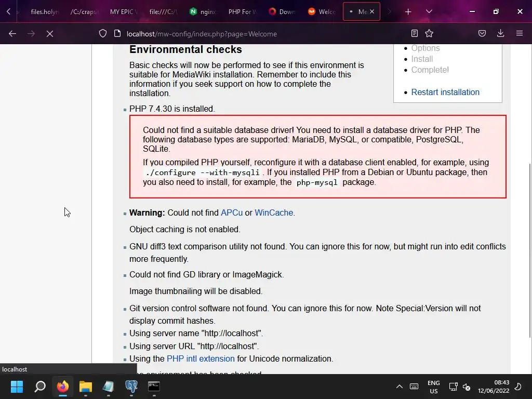Open the Windows Start menu

(17, 387)
